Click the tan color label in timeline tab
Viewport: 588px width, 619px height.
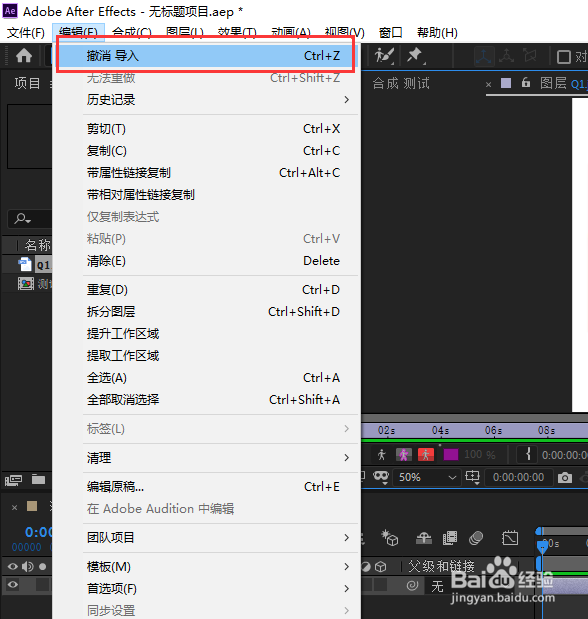coord(32,506)
